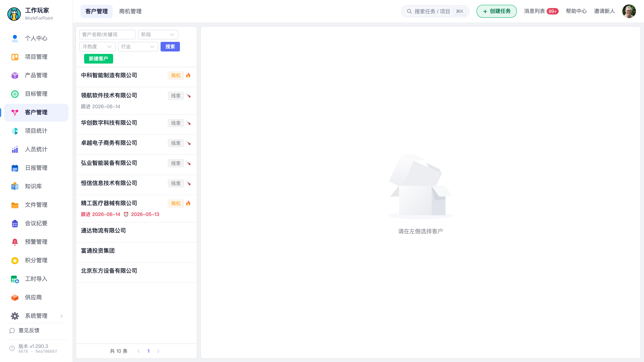Click the 邀请新人 link
This screenshot has width=644, height=362.
click(604, 11)
